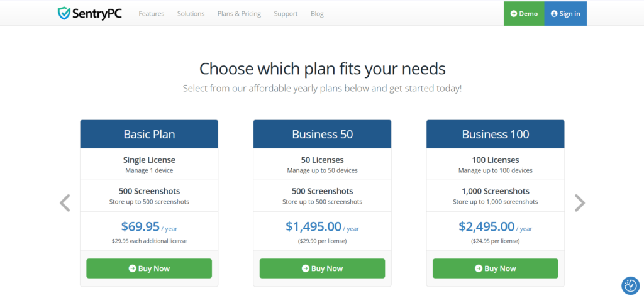The width and height of the screenshot is (644, 298).
Task: Open the Support menu item
Action: click(x=286, y=14)
